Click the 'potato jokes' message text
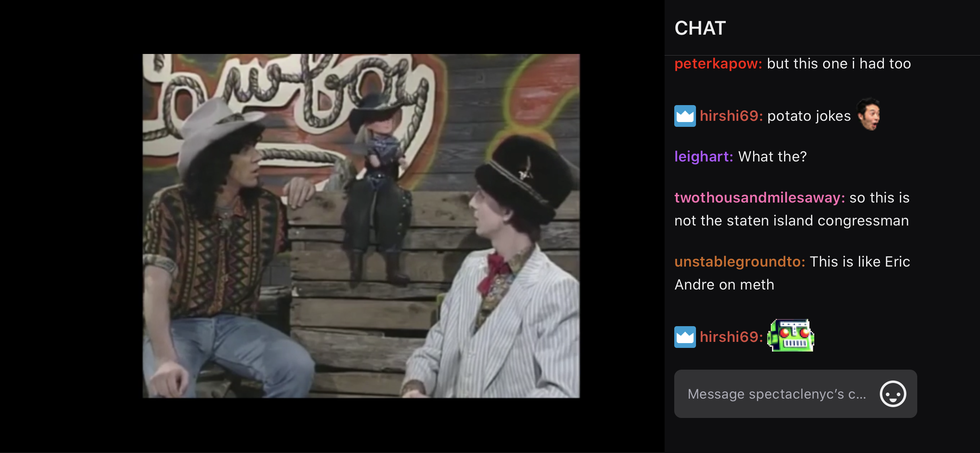Screen dimensions: 980x453 point(809,116)
